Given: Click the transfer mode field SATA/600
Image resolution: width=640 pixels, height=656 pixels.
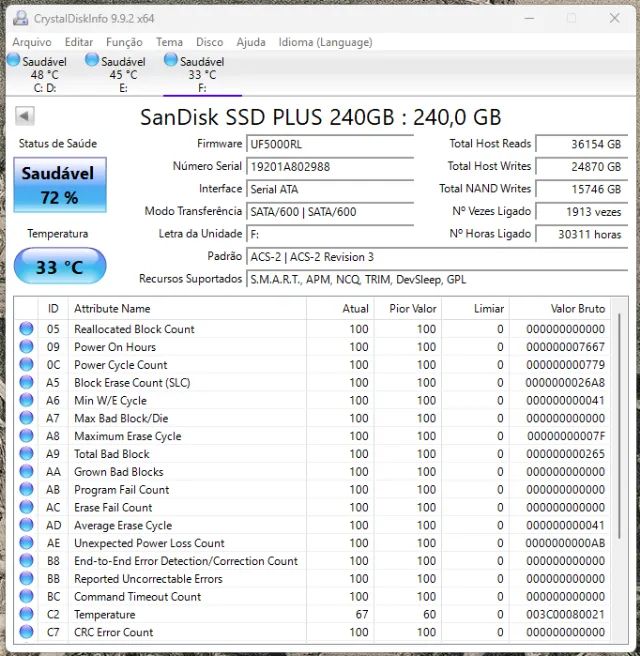Looking at the screenshot, I should pyautogui.click(x=330, y=212).
